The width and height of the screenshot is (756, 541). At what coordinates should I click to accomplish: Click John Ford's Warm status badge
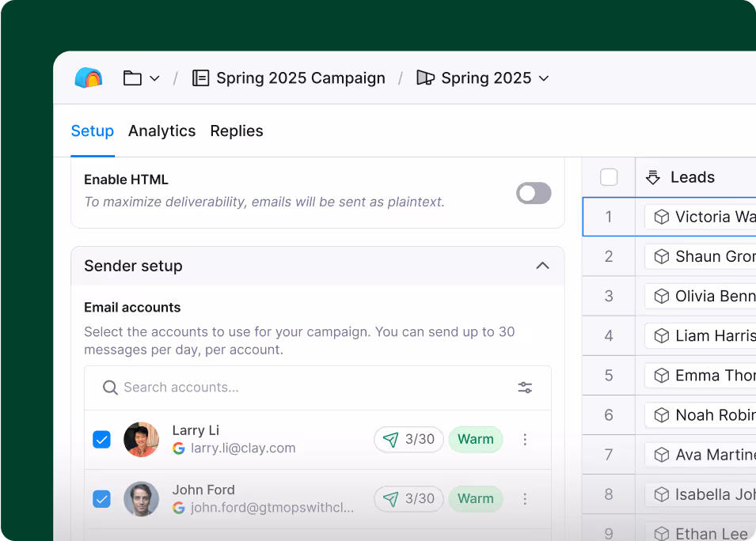476,498
